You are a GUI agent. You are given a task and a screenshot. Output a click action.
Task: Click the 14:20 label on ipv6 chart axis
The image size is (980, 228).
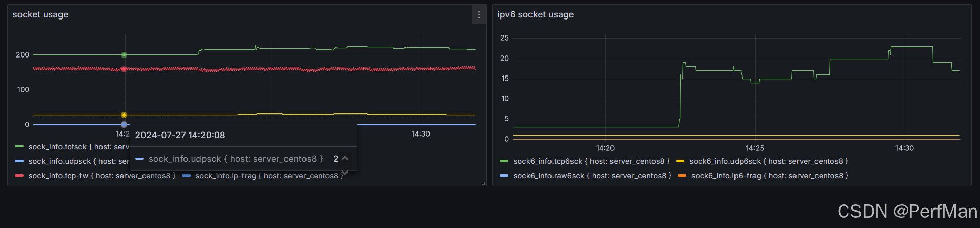(605, 148)
